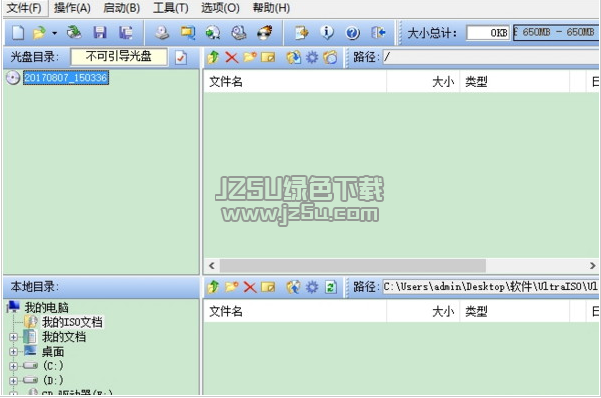
Task: Open the 启动(B) menu
Action: pos(122,8)
